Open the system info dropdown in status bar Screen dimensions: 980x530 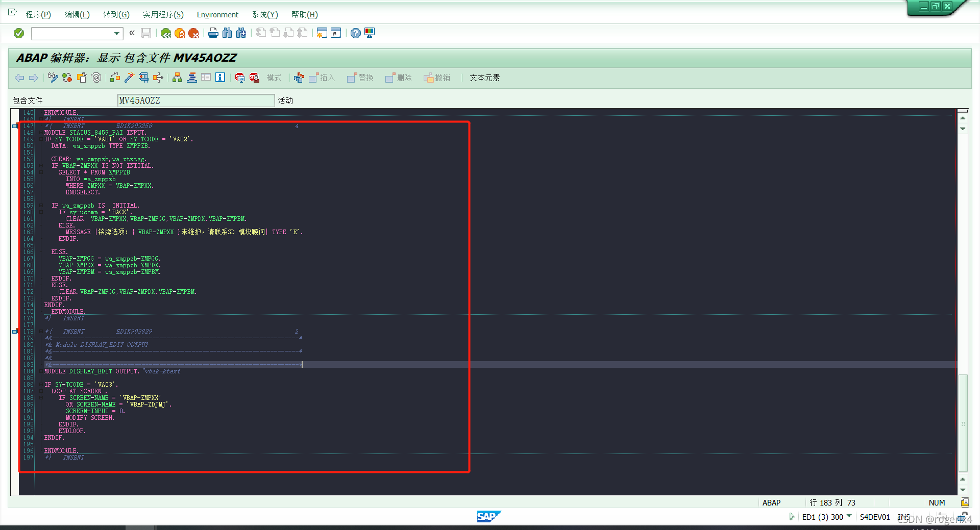[x=849, y=516]
